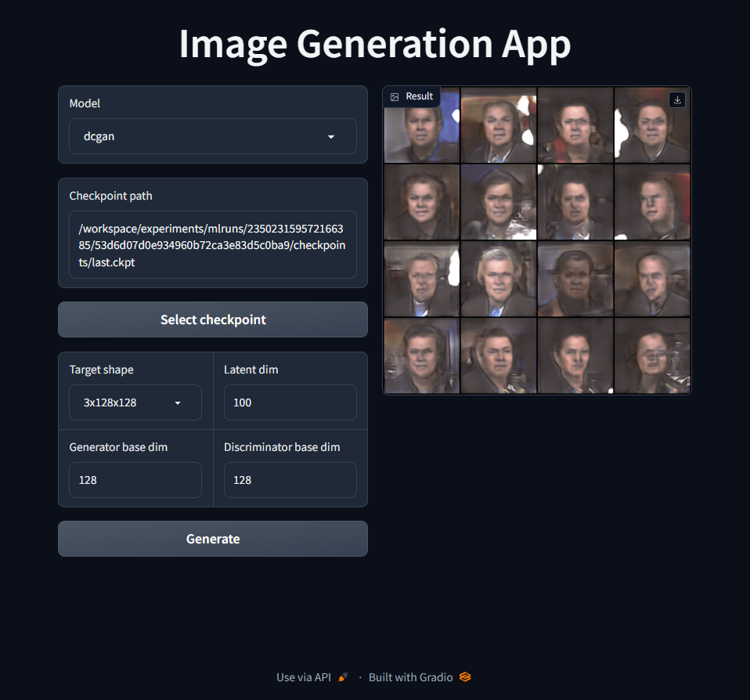Click the Select checkpoint button
Screen dimensions: 750x700
click(213, 319)
